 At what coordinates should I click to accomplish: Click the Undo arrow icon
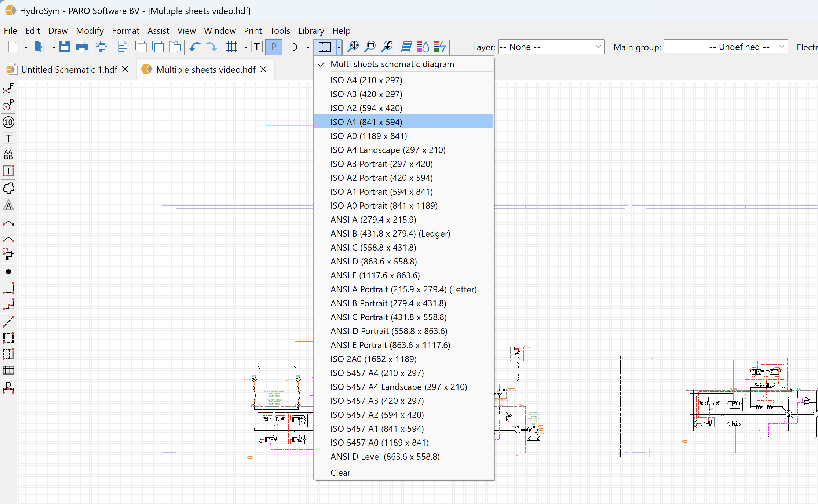pyautogui.click(x=195, y=47)
